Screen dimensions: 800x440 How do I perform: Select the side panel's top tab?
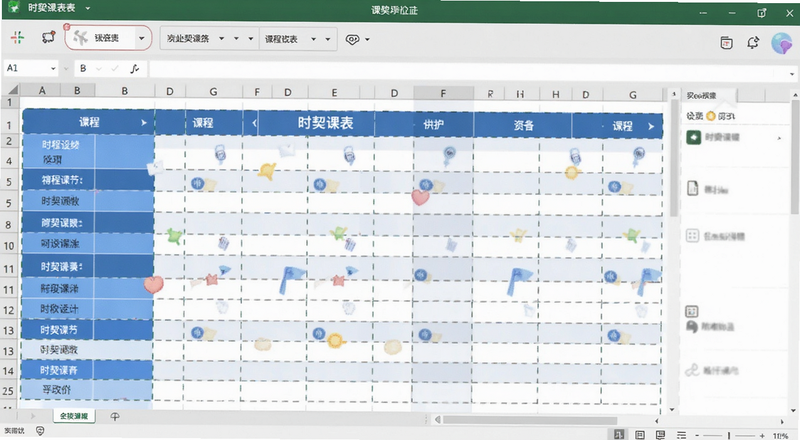click(709, 95)
